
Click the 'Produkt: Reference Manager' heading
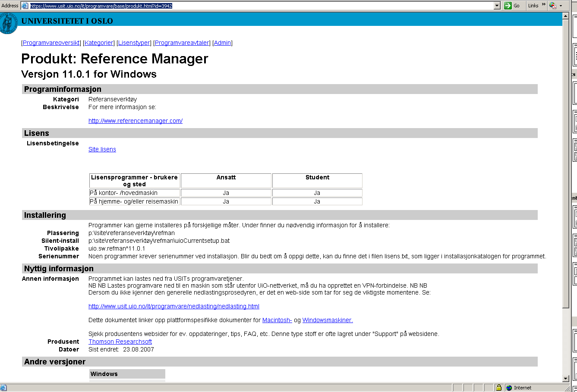[115, 59]
